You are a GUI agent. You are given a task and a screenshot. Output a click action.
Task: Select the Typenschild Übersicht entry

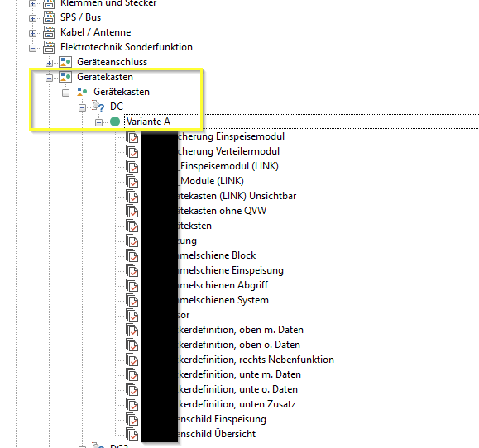[199, 434]
